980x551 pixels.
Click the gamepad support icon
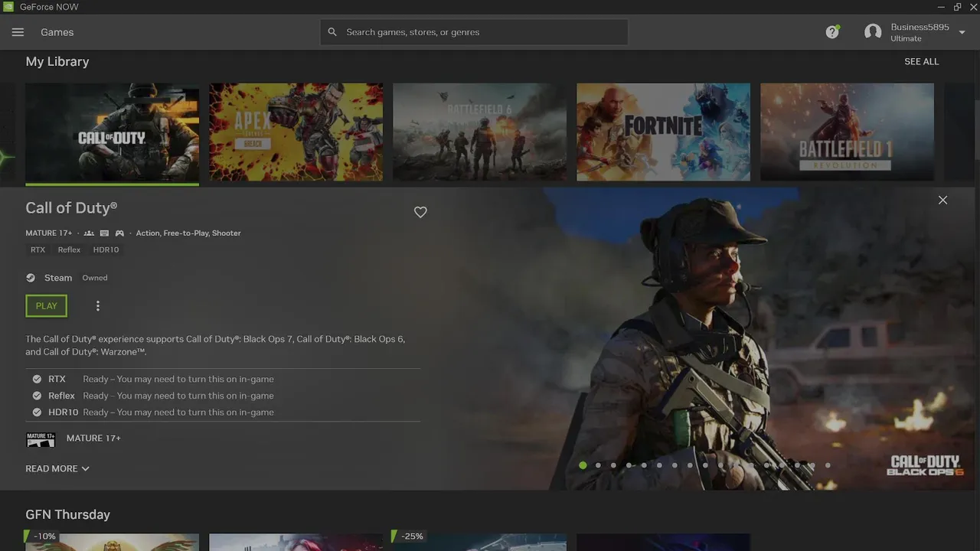tap(120, 233)
